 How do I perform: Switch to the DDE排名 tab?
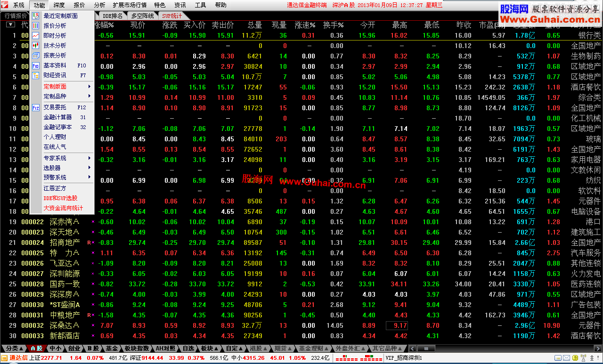tap(113, 16)
